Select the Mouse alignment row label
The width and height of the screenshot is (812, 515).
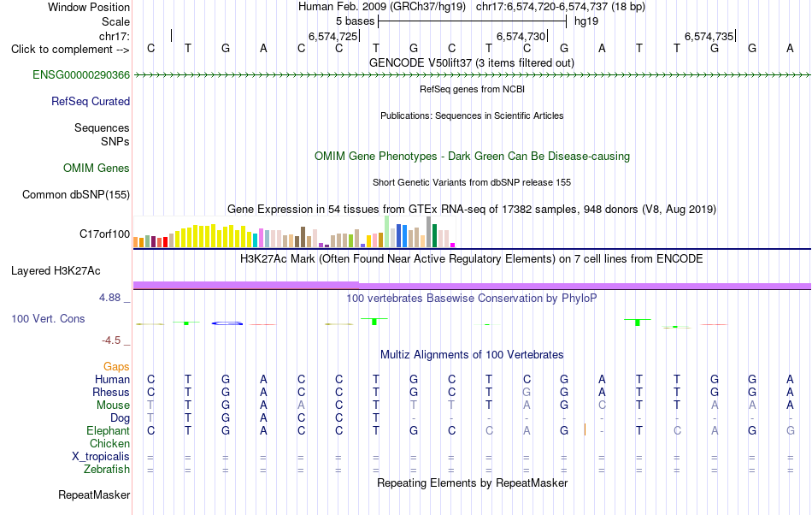(113, 405)
